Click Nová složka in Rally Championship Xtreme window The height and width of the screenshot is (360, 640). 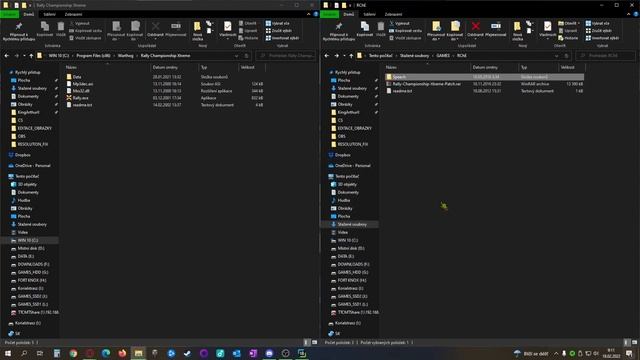(198, 31)
